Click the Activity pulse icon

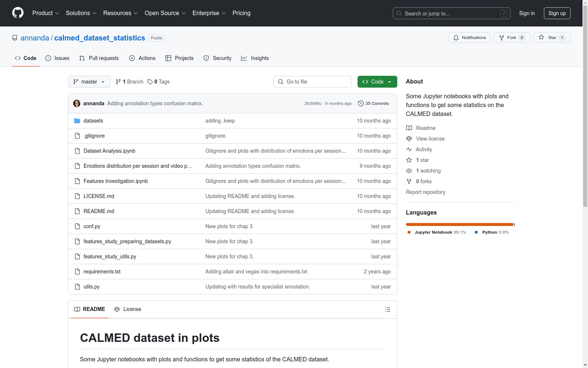click(x=409, y=149)
